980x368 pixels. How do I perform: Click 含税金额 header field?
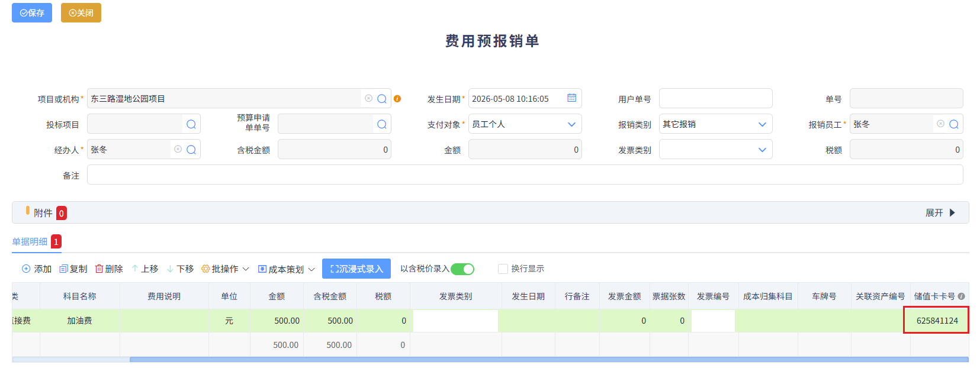334,149
